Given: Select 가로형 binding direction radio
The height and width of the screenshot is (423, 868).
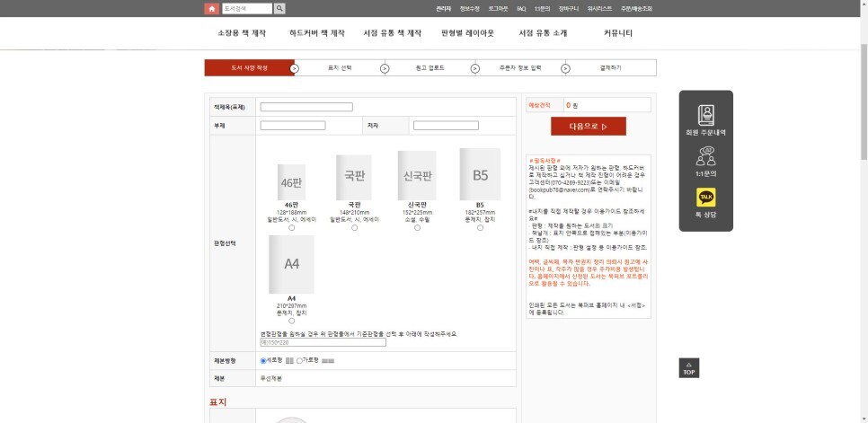Looking at the screenshot, I should 299,360.
